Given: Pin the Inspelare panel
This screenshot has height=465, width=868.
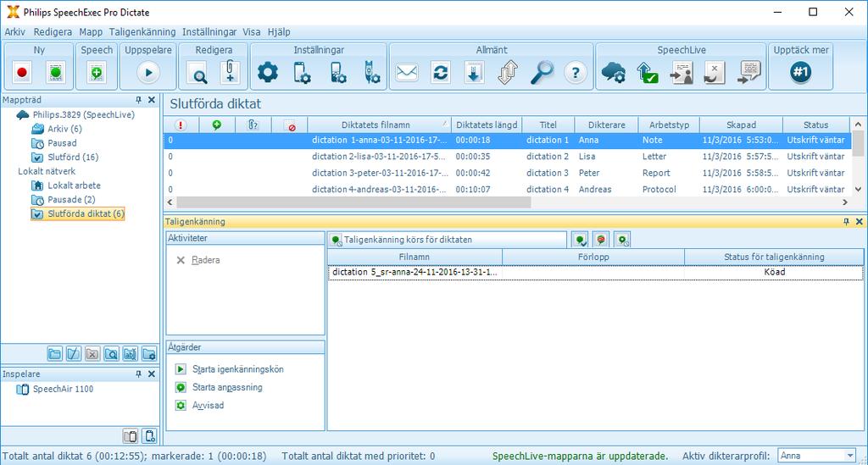Looking at the screenshot, I should [138, 374].
